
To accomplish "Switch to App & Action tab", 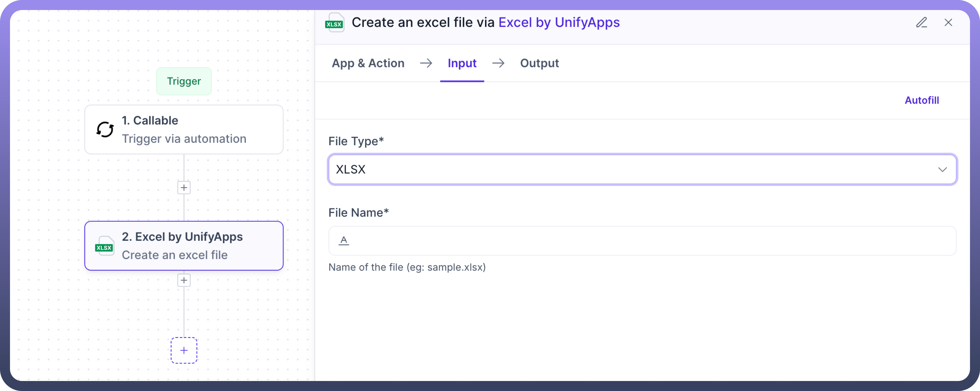I will [368, 63].
